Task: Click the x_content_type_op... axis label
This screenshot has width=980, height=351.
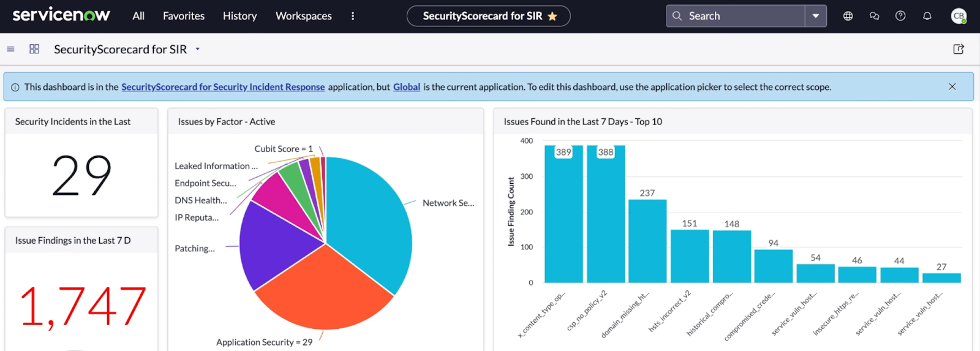Action: (541, 314)
